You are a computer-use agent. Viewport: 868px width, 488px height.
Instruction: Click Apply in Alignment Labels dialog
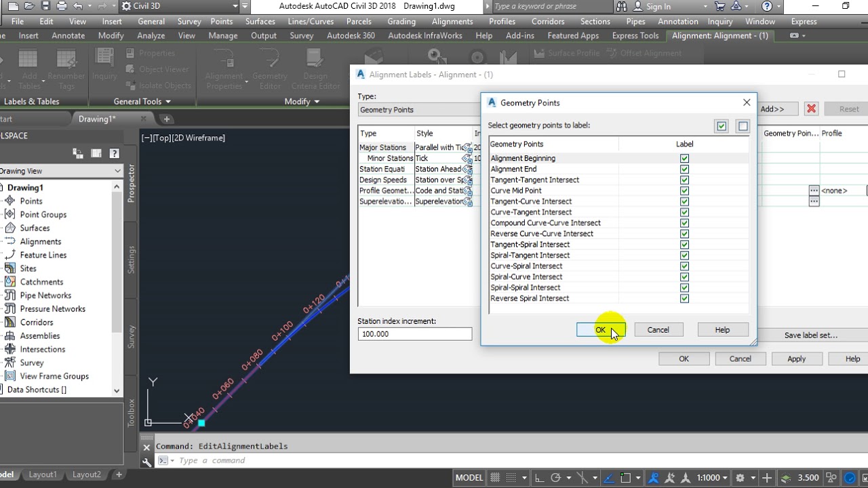pyautogui.click(x=796, y=359)
